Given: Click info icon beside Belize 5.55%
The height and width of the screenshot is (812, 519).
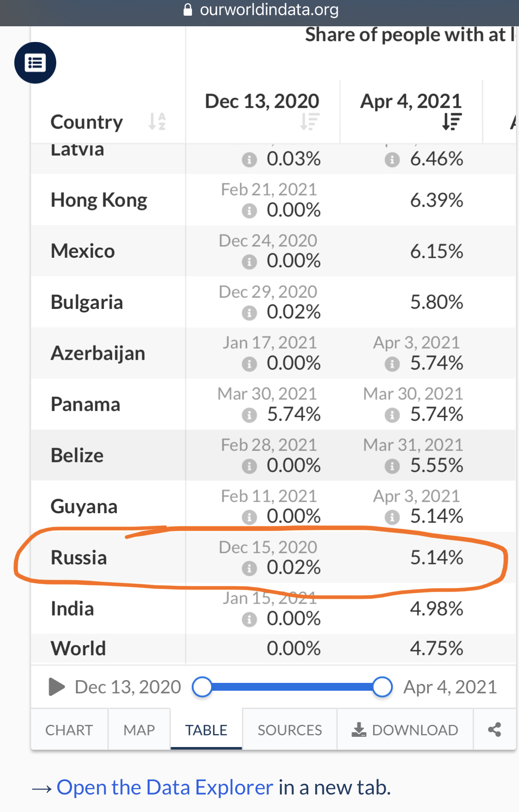Looking at the screenshot, I should [392, 466].
